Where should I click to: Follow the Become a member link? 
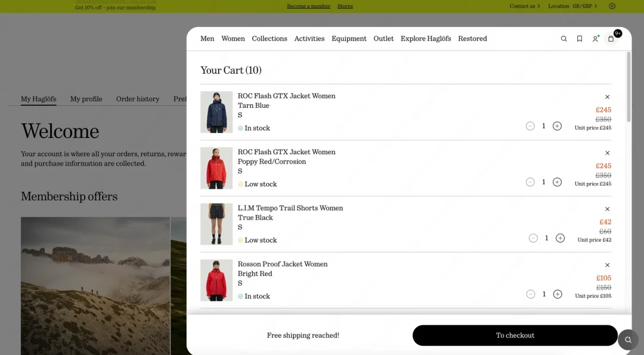click(x=308, y=6)
